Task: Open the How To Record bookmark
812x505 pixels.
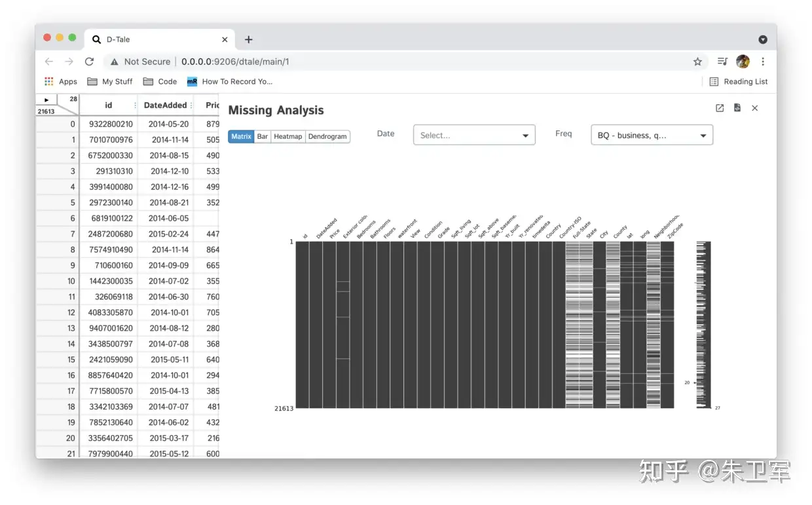Action: pos(230,81)
